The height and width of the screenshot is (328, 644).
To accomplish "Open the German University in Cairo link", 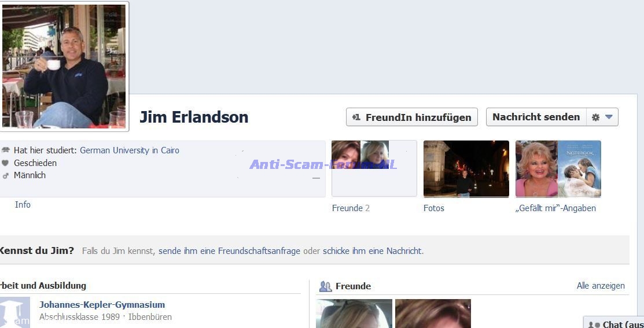I will (129, 150).
